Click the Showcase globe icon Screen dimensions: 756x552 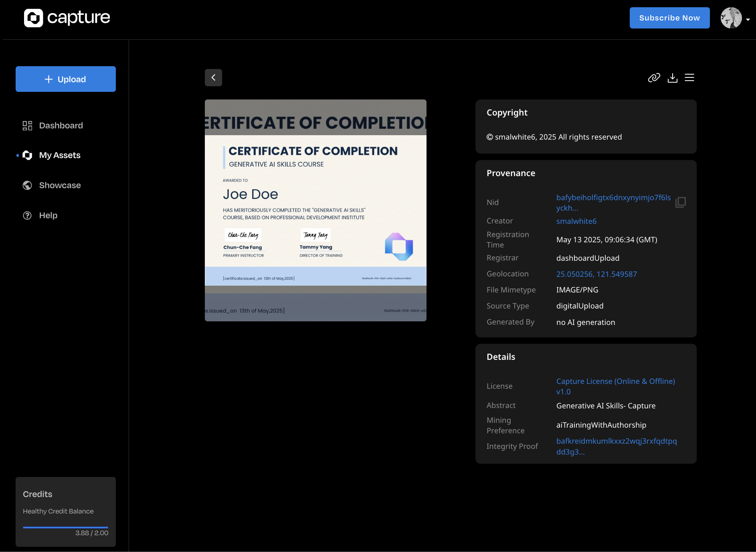click(x=27, y=185)
